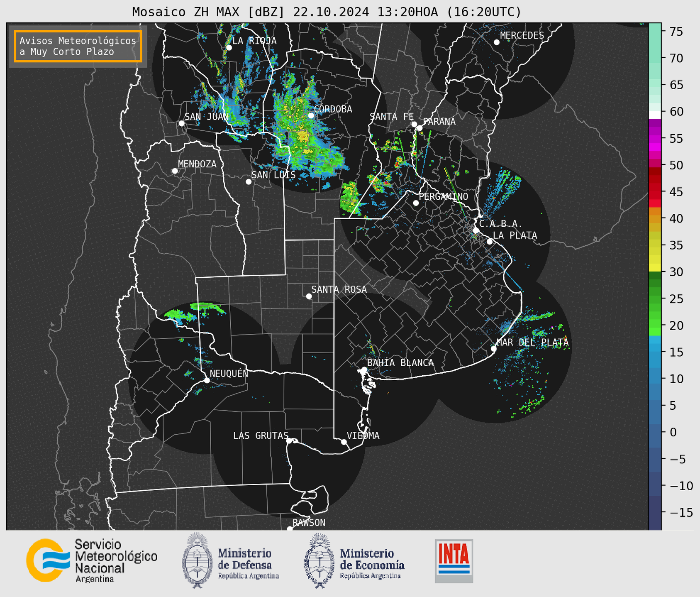Click the 'LAS GRUTAS' map label
The height and width of the screenshot is (597, 700).
click(261, 436)
